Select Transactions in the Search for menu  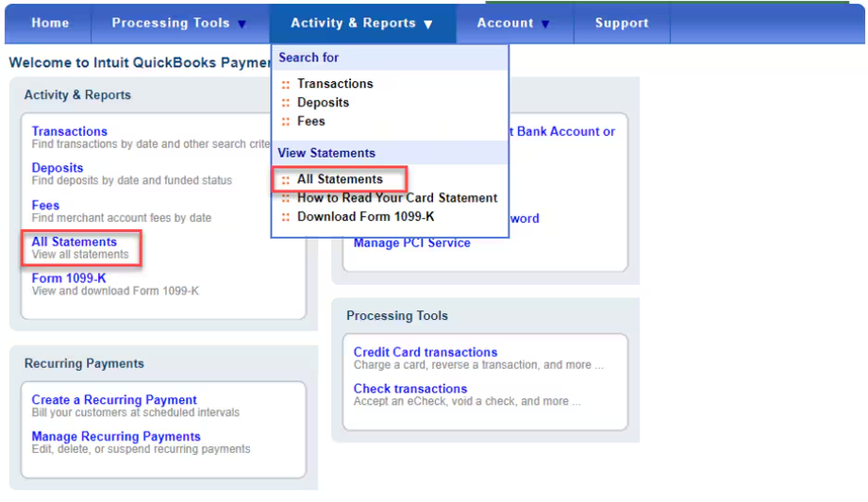pos(335,84)
